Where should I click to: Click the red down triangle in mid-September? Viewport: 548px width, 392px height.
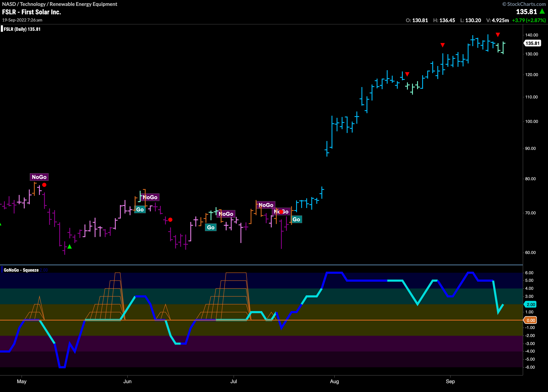click(498, 35)
